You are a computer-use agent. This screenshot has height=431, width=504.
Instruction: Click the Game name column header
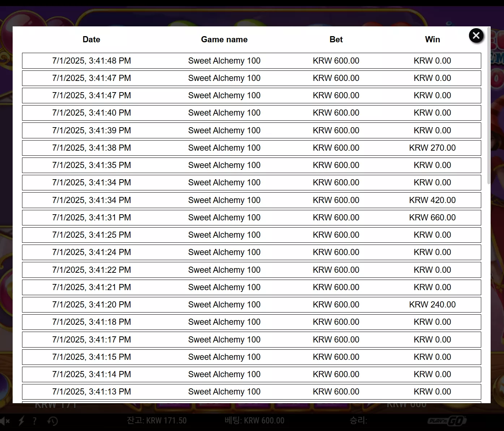pyautogui.click(x=224, y=39)
